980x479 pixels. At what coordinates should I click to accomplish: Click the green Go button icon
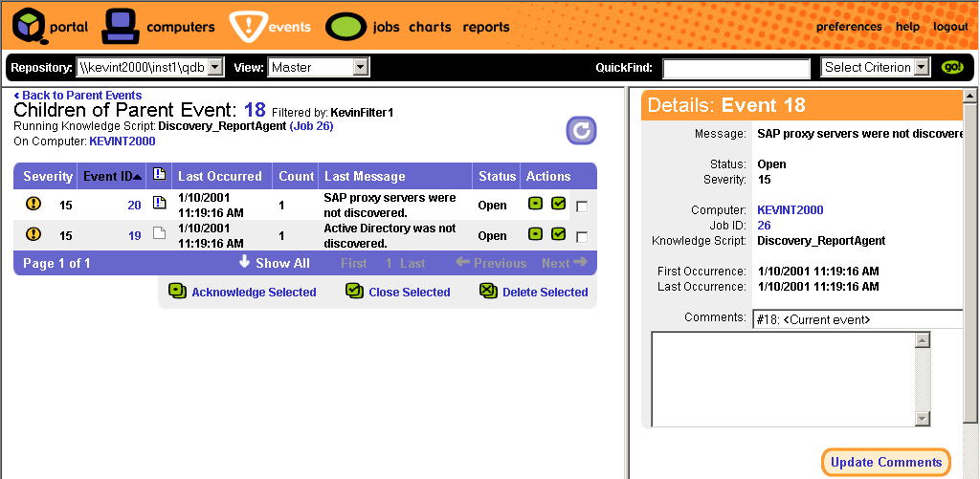click(x=952, y=68)
